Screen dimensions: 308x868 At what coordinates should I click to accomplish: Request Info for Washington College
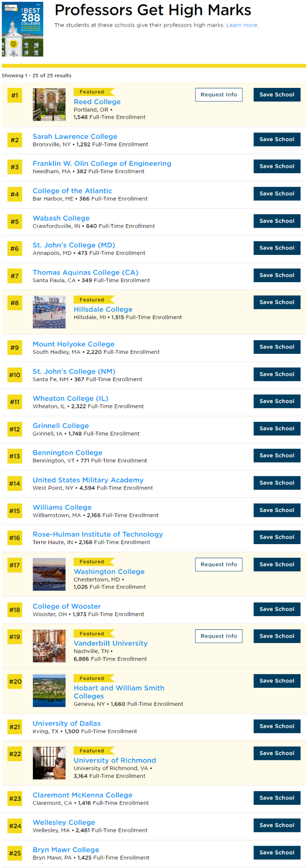coord(219,564)
